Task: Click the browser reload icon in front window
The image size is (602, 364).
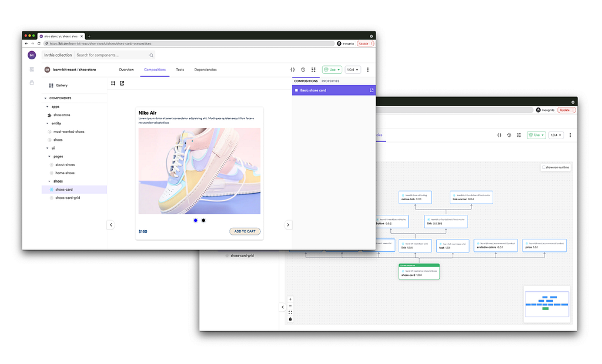Action: point(39,43)
